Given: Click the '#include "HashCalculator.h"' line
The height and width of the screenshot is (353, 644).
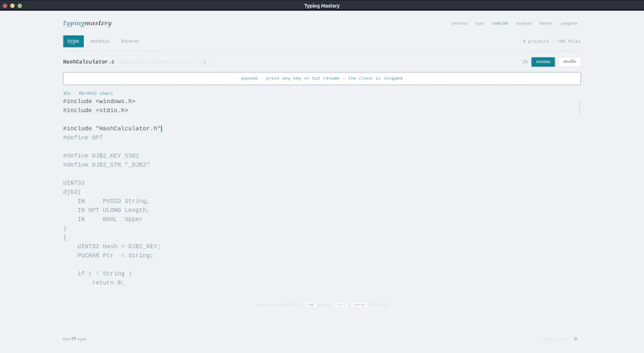Looking at the screenshot, I should (x=112, y=128).
